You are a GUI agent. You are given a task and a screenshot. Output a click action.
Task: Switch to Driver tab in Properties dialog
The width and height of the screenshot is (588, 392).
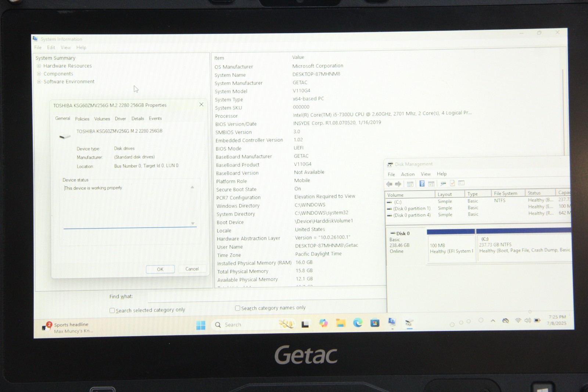click(x=121, y=119)
